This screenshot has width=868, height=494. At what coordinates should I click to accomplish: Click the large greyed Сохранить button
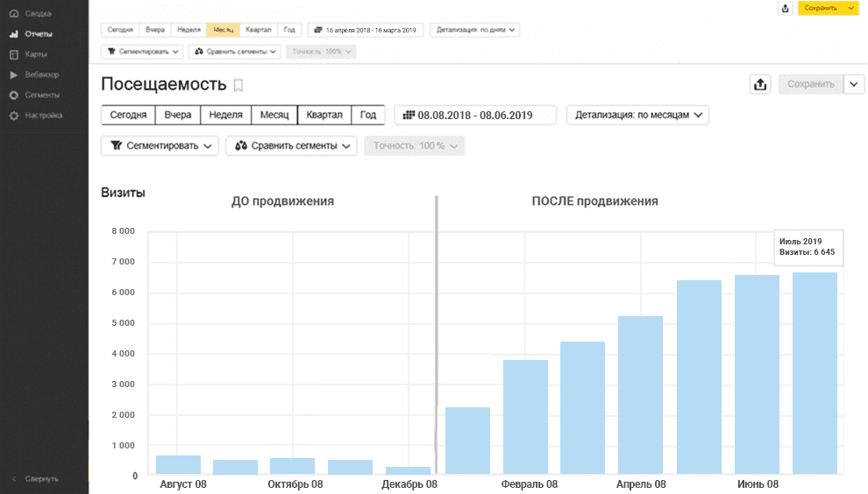click(x=810, y=84)
